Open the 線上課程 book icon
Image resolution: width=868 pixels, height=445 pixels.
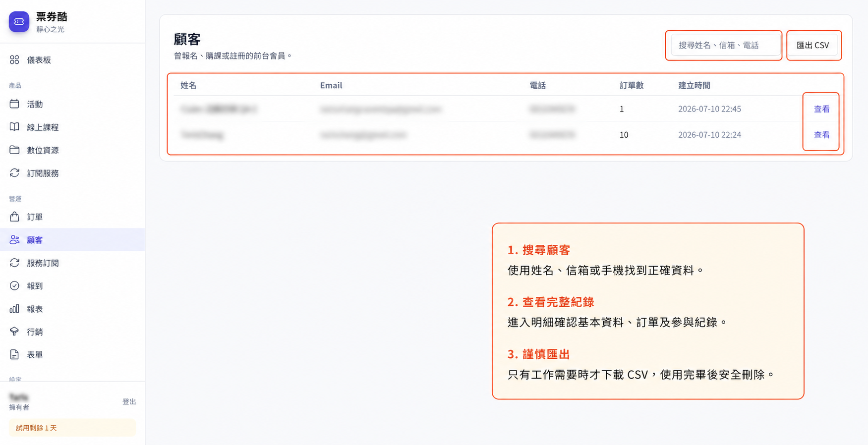[14, 127]
